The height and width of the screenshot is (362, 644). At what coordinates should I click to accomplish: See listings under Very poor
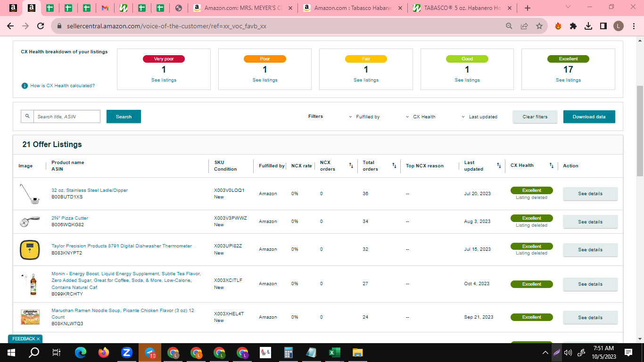164,80
